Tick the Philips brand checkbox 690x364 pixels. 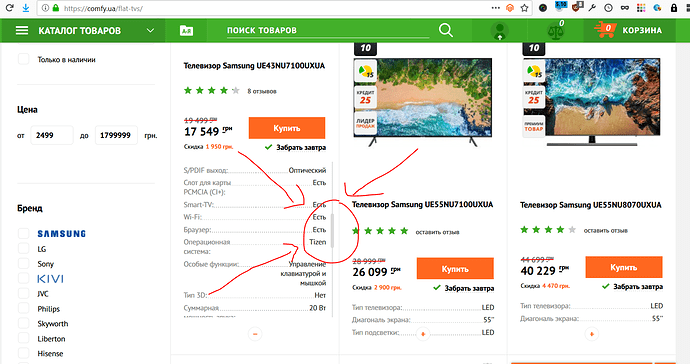coord(23,309)
